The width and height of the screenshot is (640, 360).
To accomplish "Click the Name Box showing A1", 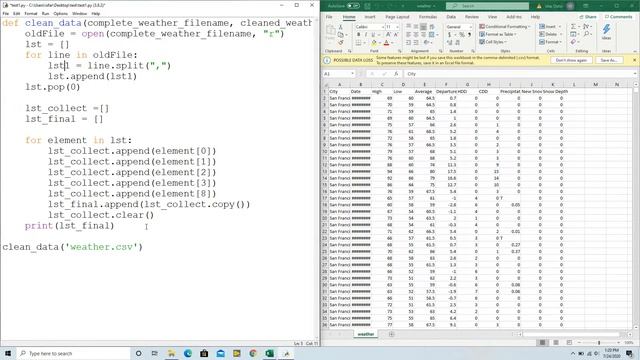I will pyautogui.click(x=338, y=74).
